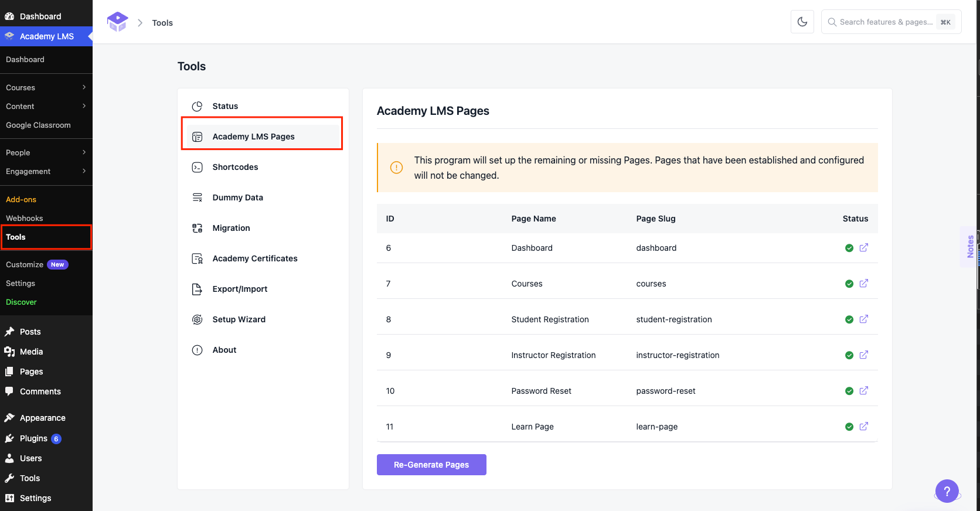Click the About info icon
The width and height of the screenshot is (980, 511).
click(198, 350)
